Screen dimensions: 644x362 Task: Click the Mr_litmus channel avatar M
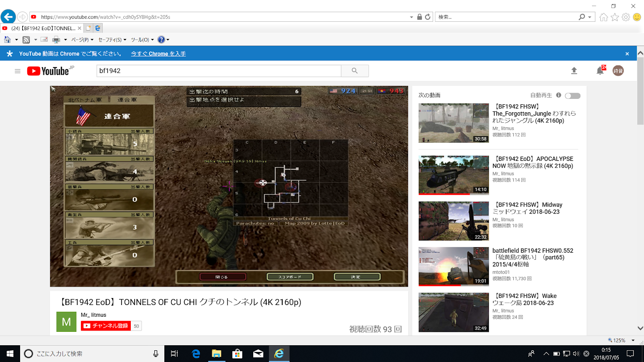coord(66,322)
